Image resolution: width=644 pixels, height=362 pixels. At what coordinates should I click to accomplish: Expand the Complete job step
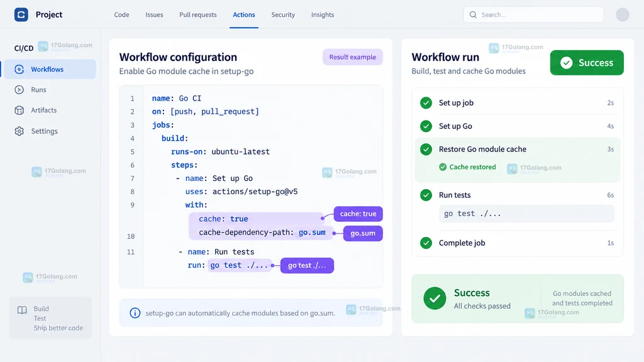(x=517, y=243)
